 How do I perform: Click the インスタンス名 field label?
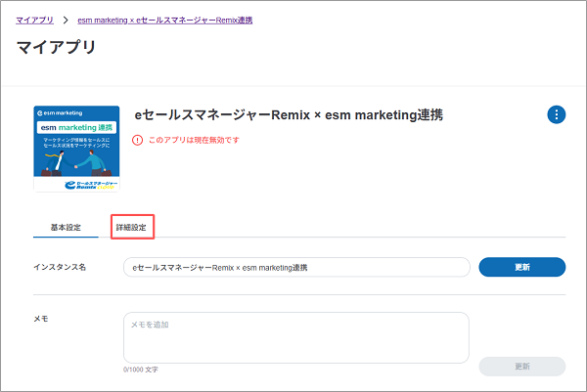point(60,268)
